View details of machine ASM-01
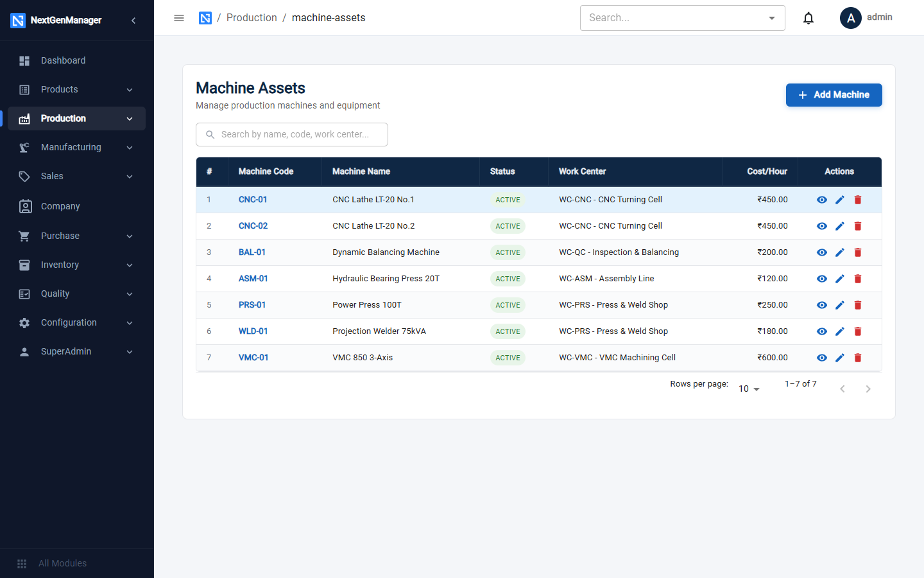 point(821,279)
